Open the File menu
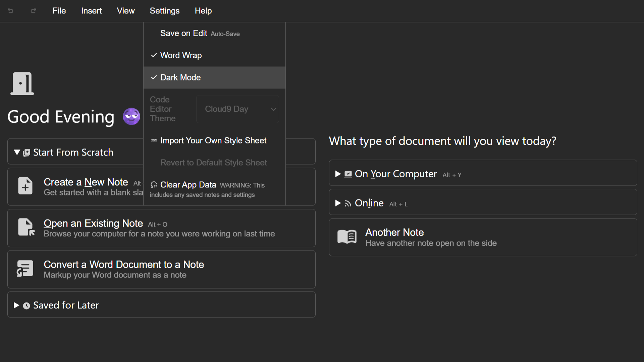This screenshot has height=362, width=644. click(59, 11)
